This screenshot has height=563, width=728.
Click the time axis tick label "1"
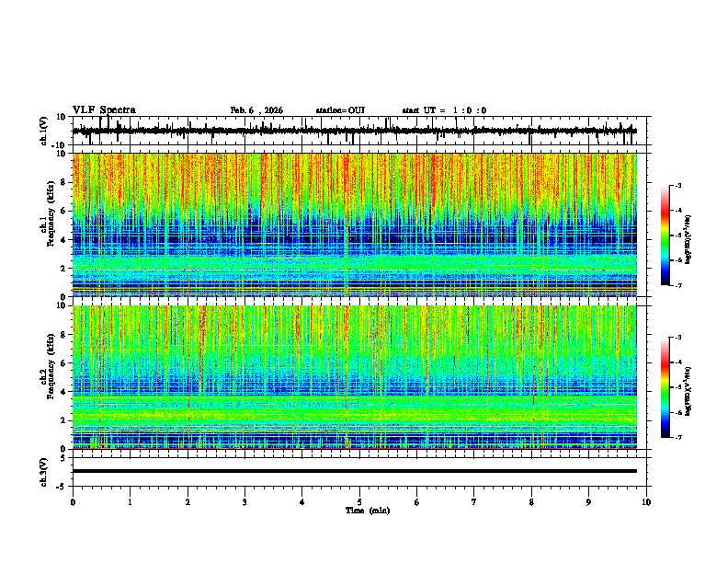tap(130, 502)
